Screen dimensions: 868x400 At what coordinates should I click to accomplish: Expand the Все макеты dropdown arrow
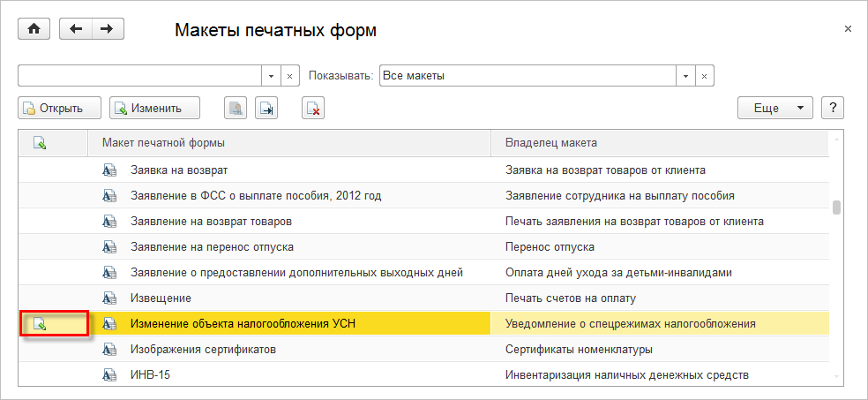tap(685, 76)
